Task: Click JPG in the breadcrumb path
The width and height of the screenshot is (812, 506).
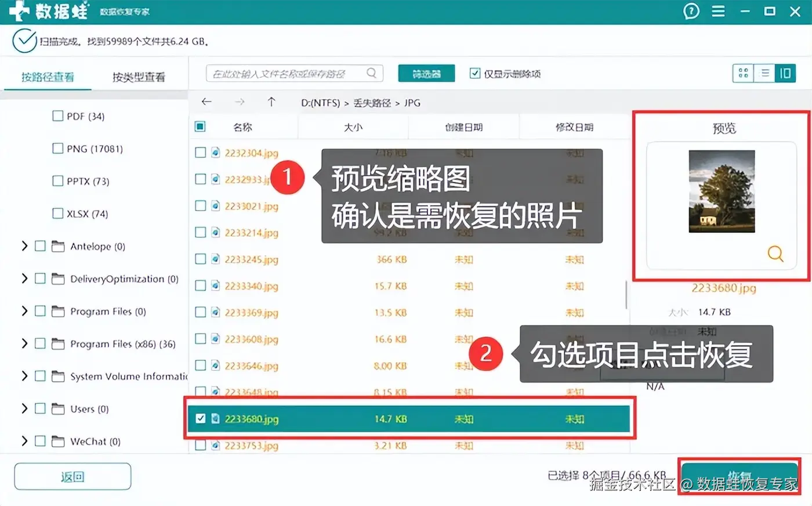Action: [412, 103]
